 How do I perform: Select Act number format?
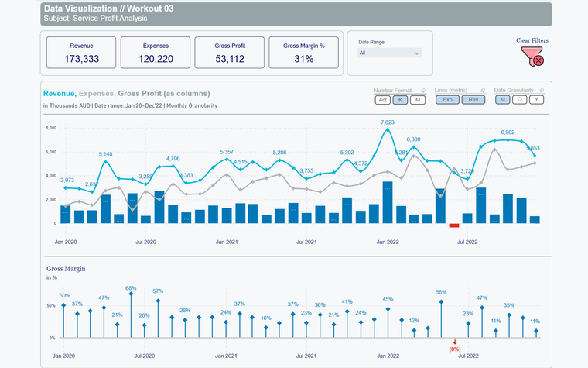[x=382, y=100]
